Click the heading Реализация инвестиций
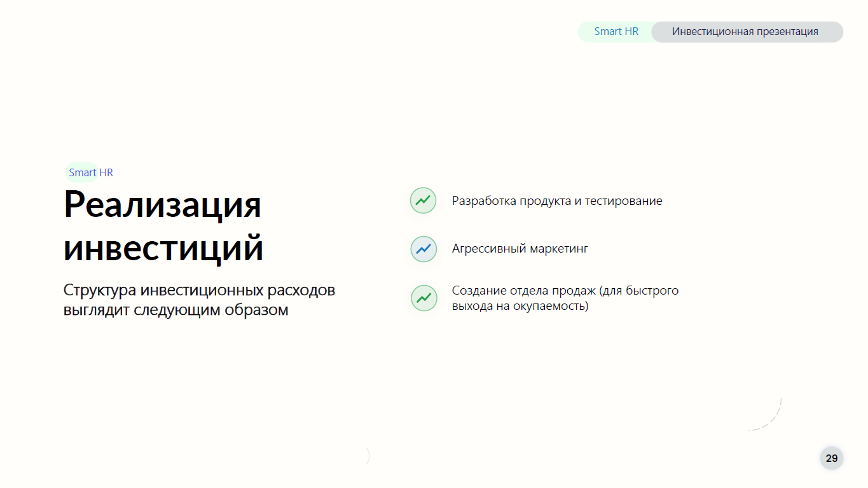This screenshot has width=868, height=488. tap(163, 227)
